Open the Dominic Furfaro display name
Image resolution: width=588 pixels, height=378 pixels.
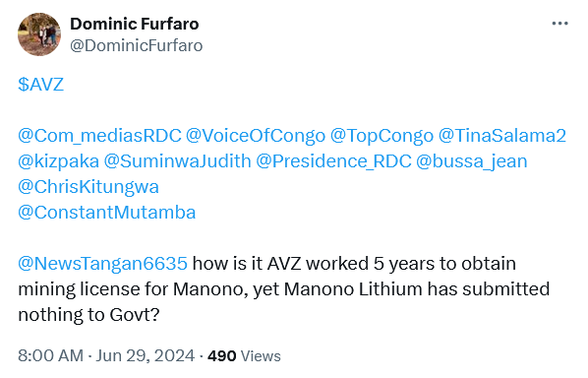pos(135,24)
